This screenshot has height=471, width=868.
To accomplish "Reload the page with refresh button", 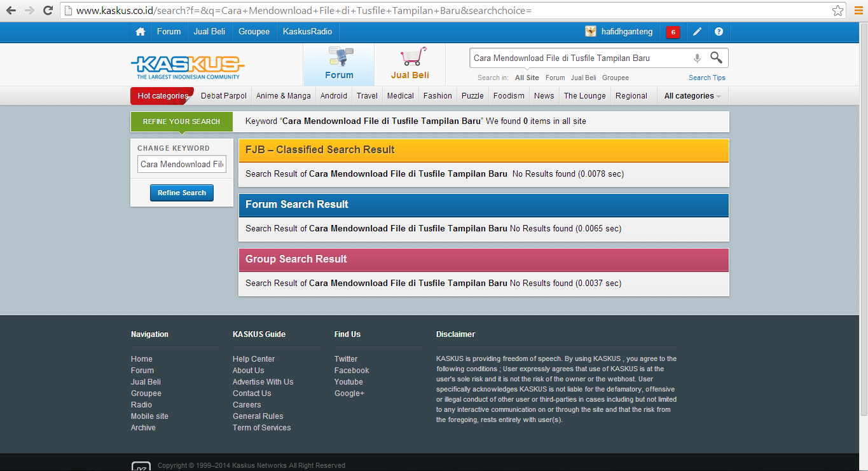I will pos(48,10).
